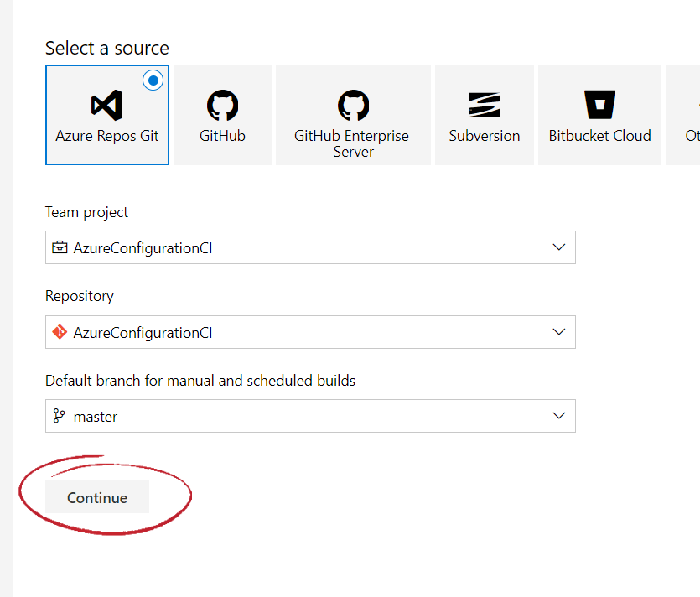Expand the Team project dropdown chevron
Screen dimensions: 700x597
tap(559, 247)
